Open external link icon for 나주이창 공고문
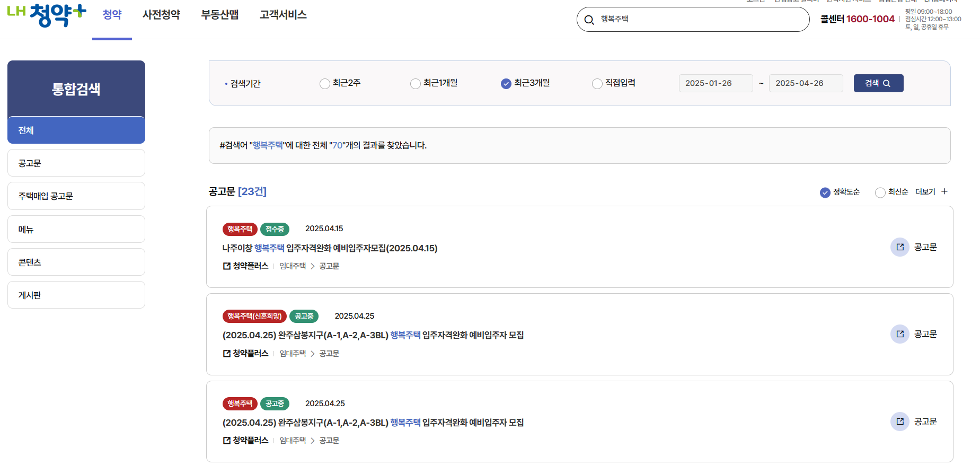The width and height of the screenshot is (980, 465). coord(899,247)
